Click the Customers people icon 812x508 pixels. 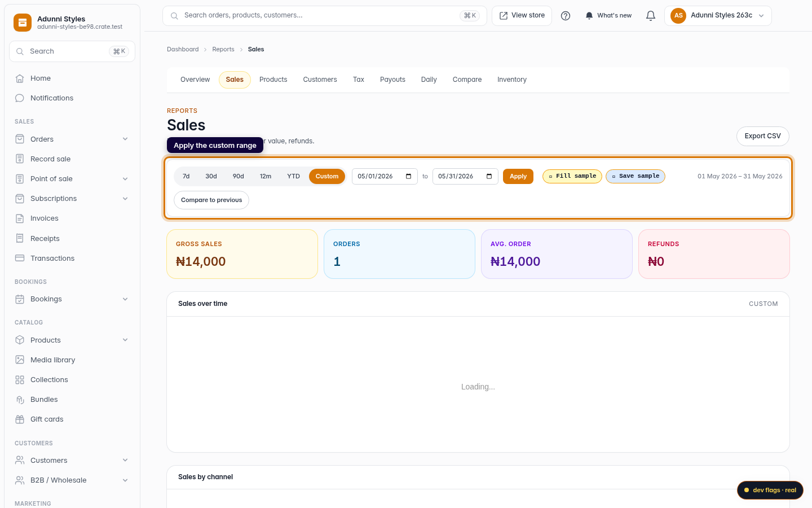coord(20,460)
